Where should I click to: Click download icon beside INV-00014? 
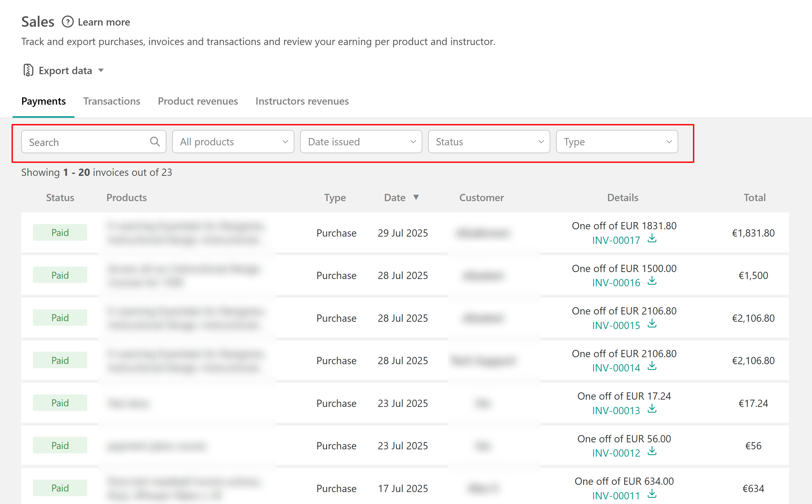pyautogui.click(x=652, y=366)
